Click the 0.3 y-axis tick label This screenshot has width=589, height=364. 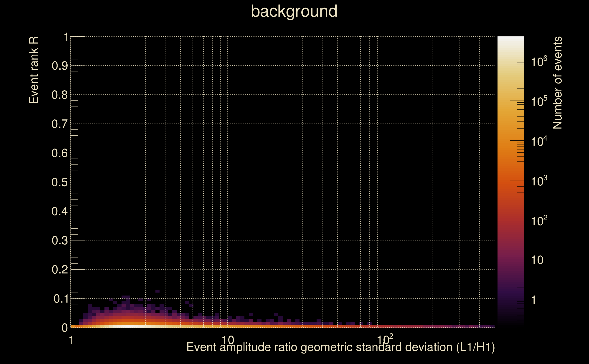(x=60, y=241)
